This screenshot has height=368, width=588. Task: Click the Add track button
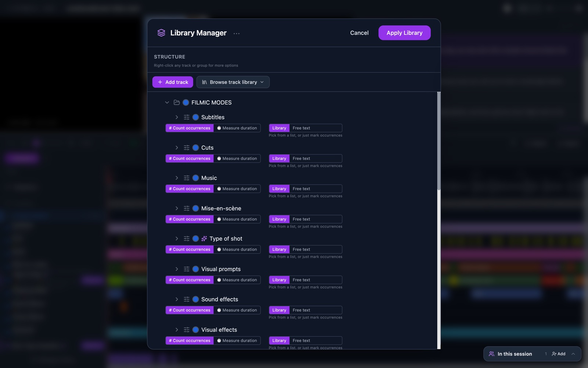[x=173, y=82]
